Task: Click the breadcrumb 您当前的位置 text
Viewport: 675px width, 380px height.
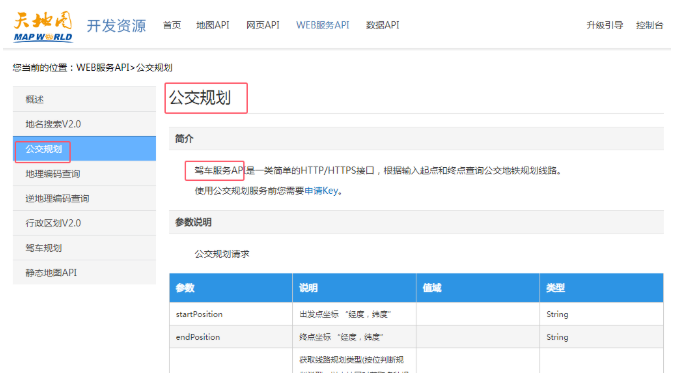Action: 40,68
